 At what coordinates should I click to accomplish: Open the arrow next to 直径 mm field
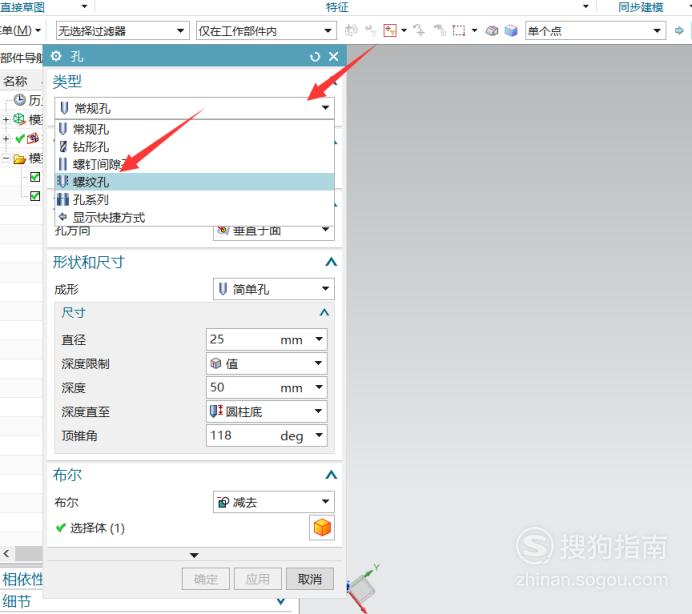319,339
